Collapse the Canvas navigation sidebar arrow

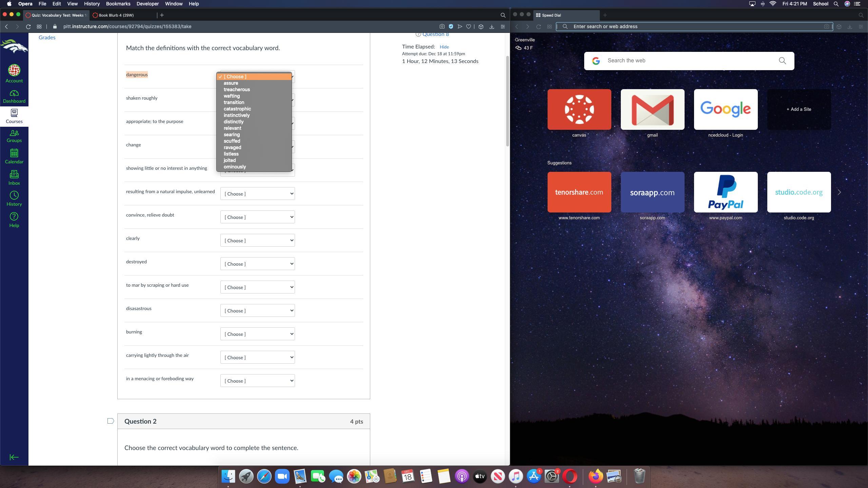click(x=14, y=457)
